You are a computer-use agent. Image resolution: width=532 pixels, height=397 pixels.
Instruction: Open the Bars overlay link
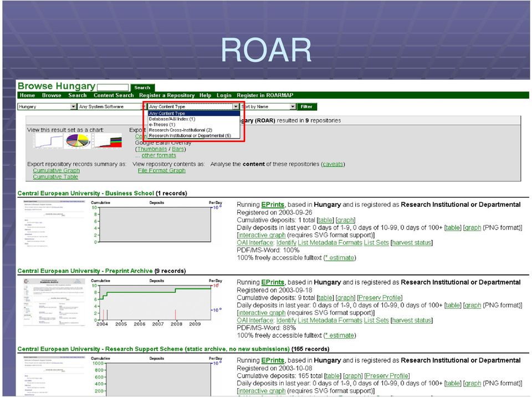178,149
